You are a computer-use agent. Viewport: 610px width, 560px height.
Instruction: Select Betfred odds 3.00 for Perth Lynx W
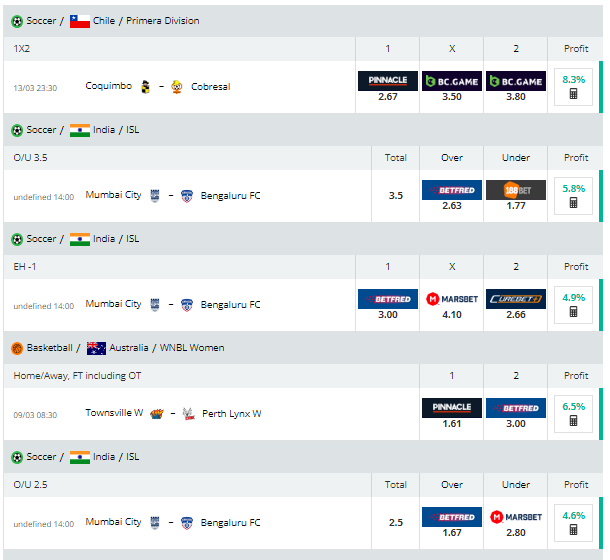[x=516, y=413]
